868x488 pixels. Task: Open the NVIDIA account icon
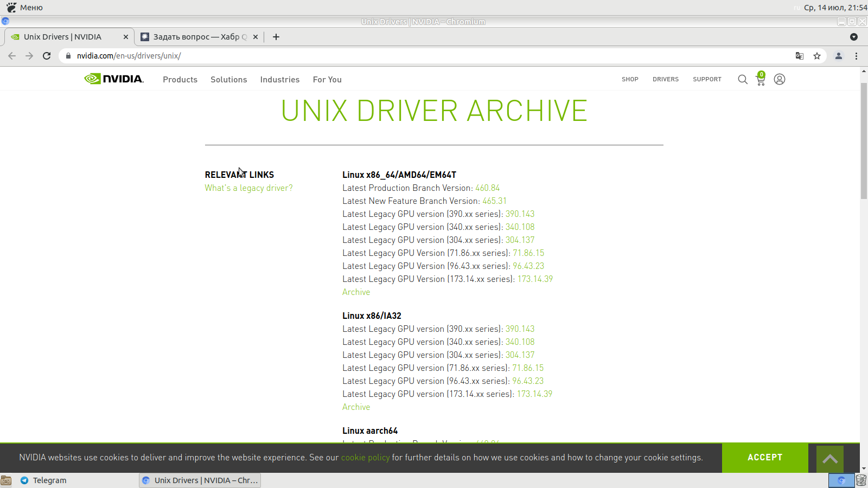[x=780, y=79]
